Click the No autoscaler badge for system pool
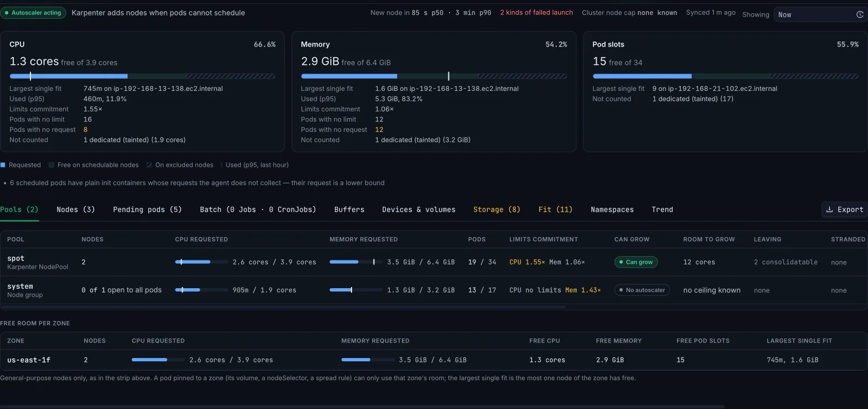 (x=642, y=290)
